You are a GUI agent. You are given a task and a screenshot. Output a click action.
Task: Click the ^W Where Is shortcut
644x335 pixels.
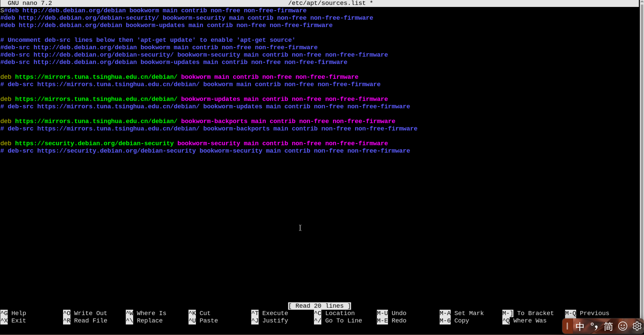[x=146, y=313]
